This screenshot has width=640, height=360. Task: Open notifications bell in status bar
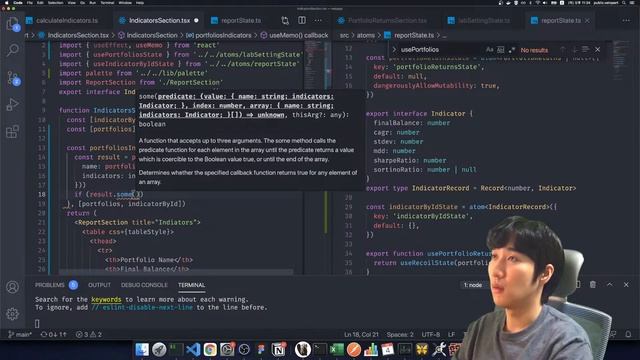coord(628,334)
